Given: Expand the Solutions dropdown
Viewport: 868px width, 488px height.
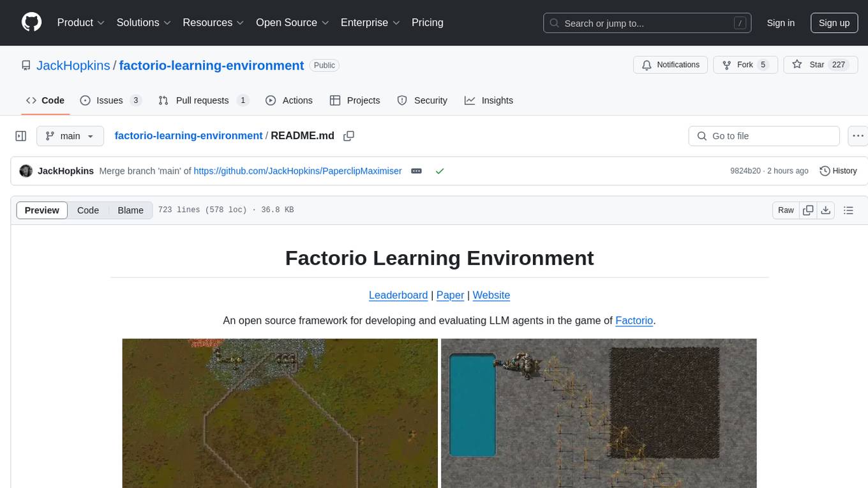Looking at the screenshot, I should pos(144,22).
